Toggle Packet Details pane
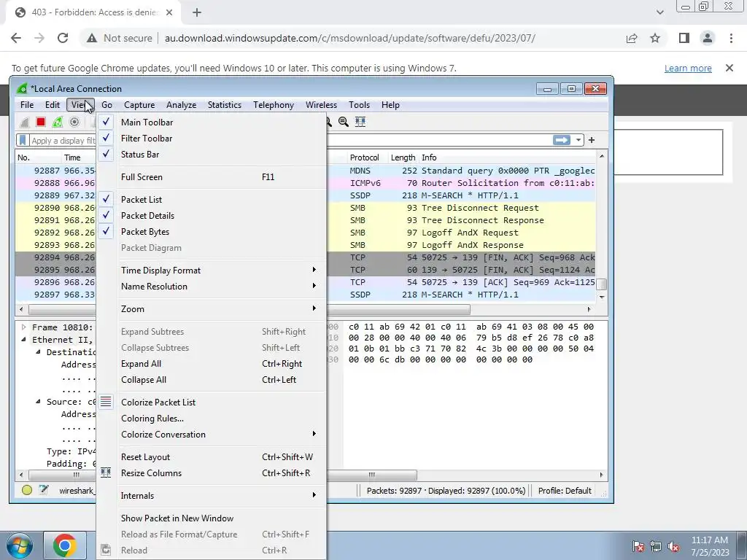The width and height of the screenshot is (747, 560). click(212, 216)
